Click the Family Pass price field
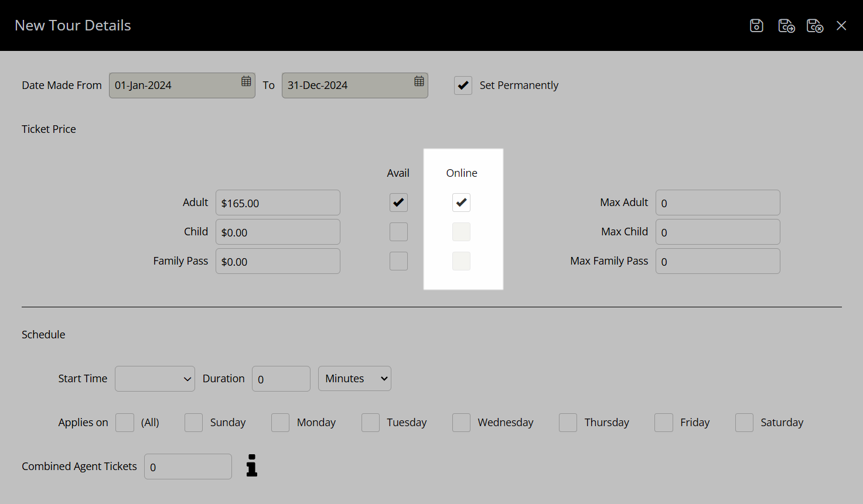 [278, 261]
